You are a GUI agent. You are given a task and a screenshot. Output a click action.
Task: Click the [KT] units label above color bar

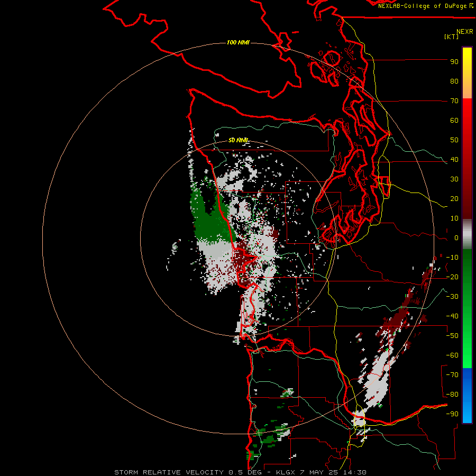tap(452, 36)
